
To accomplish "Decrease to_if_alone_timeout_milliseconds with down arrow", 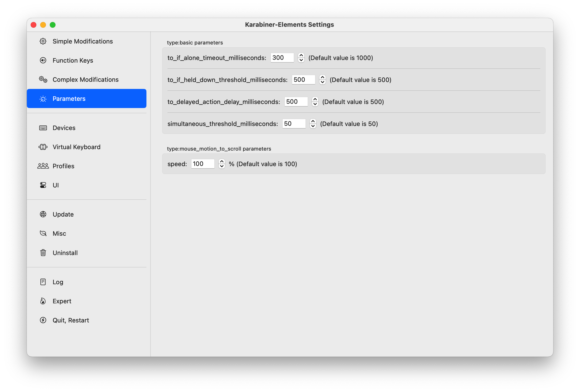I will [301, 60].
